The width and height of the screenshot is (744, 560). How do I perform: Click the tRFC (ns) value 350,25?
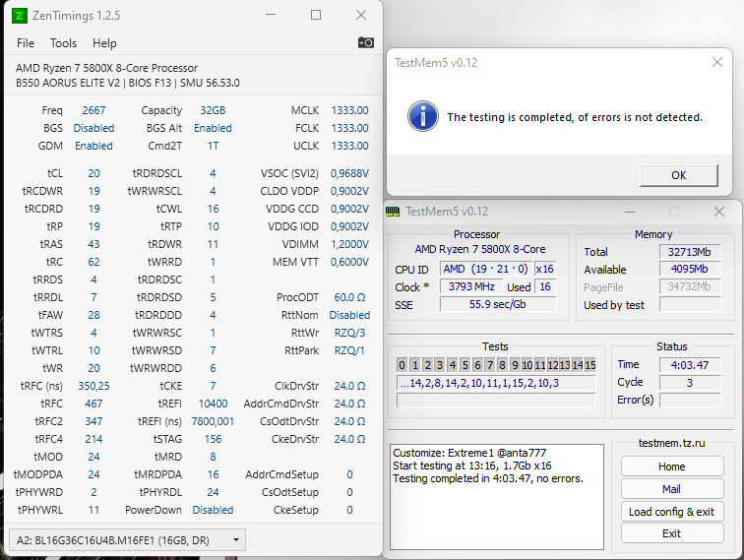tap(93, 386)
